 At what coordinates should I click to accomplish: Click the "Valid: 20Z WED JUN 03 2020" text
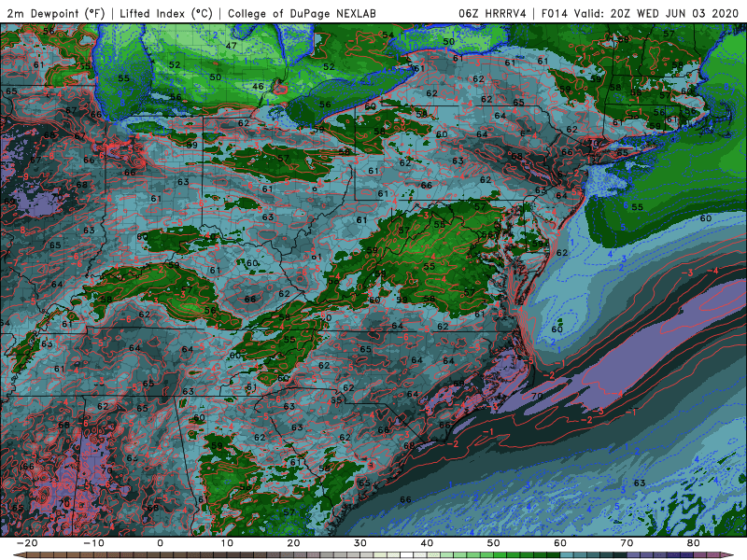[656, 14]
